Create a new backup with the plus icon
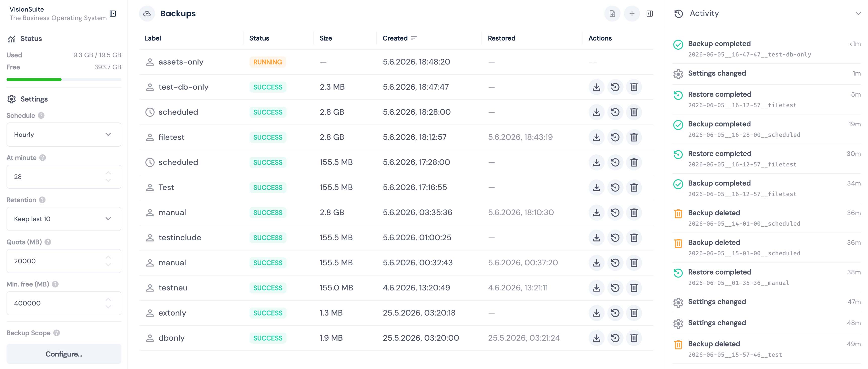Image resolution: width=868 pixels, height=369 pixels. click(632, 14)
